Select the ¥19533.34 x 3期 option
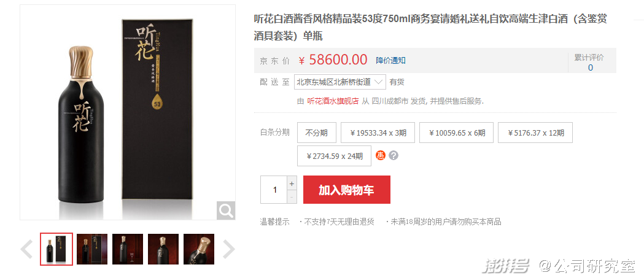The height and width of the screenshot is (278, 644). (x=378, y=133)
